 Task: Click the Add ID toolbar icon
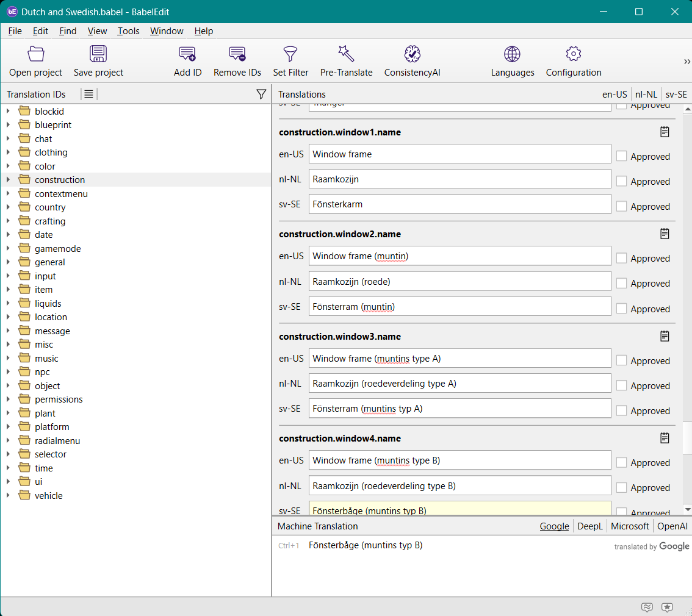point(187,54)
